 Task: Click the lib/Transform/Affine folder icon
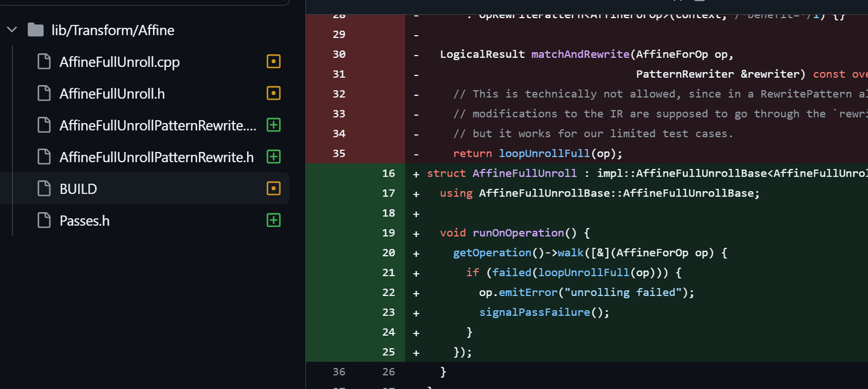(x=36, y=30)
